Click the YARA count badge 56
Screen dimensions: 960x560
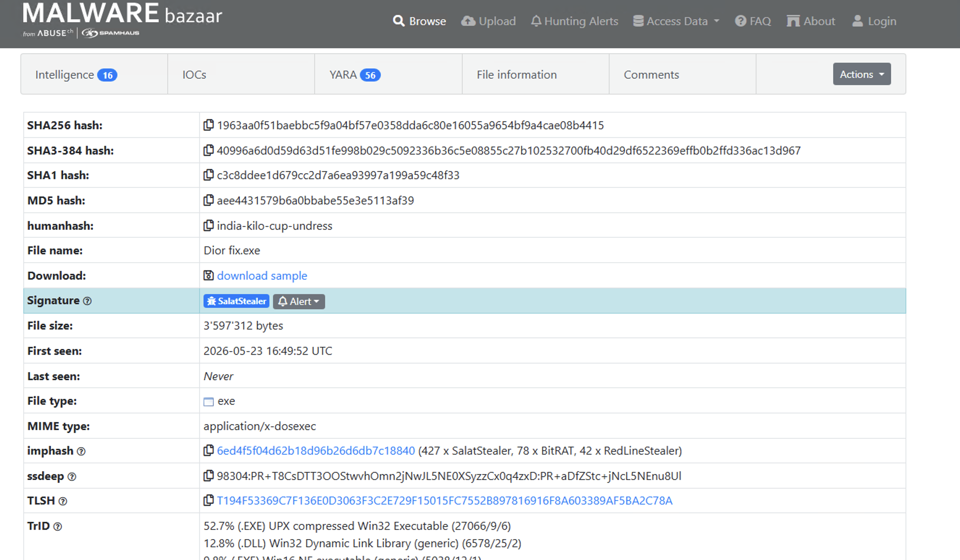(x=370, y=75)
